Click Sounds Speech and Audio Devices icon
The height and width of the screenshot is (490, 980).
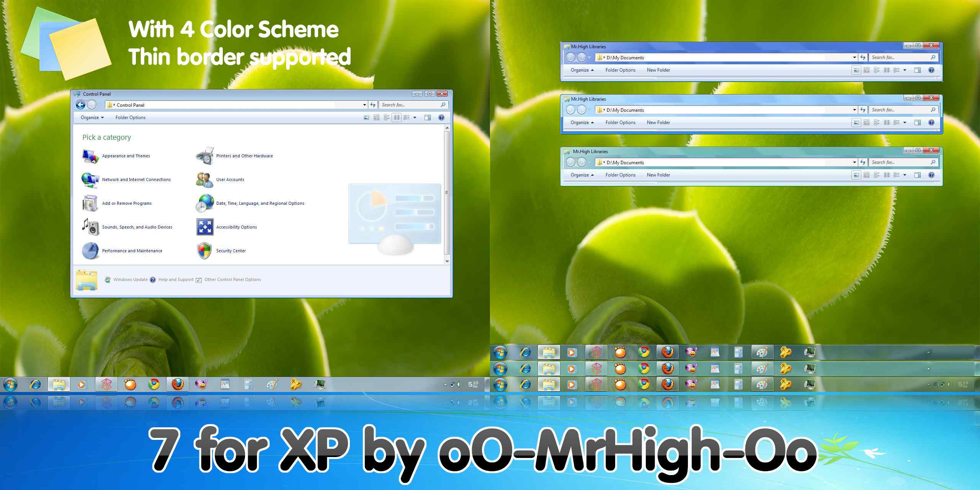[89, 227]
